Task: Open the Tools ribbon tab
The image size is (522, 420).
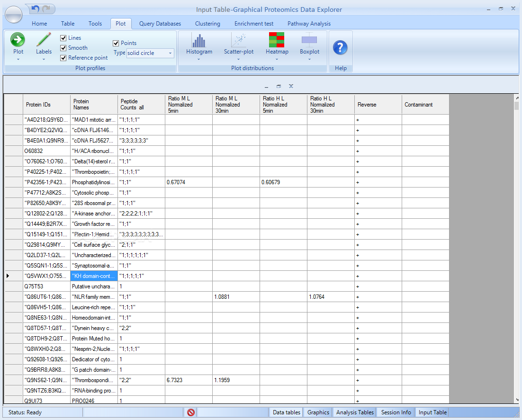Action: click(x=95, y=24)
